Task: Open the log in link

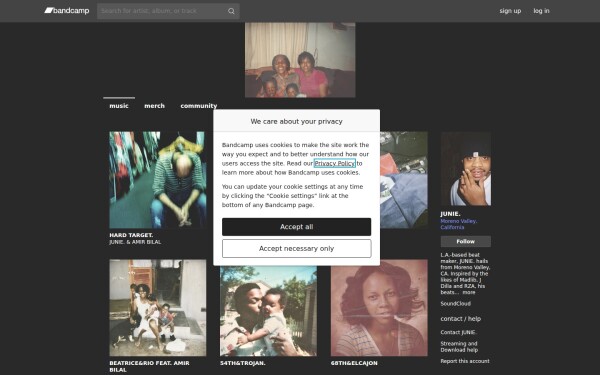Action: (x=541, y=11)
